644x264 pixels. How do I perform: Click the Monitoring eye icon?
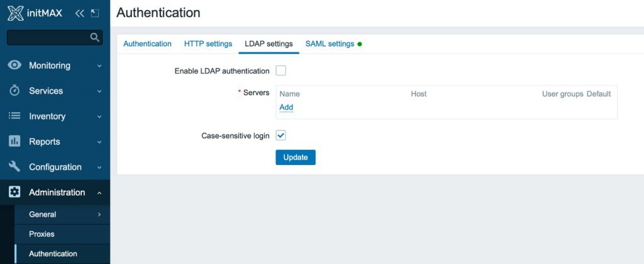[14, 66]
